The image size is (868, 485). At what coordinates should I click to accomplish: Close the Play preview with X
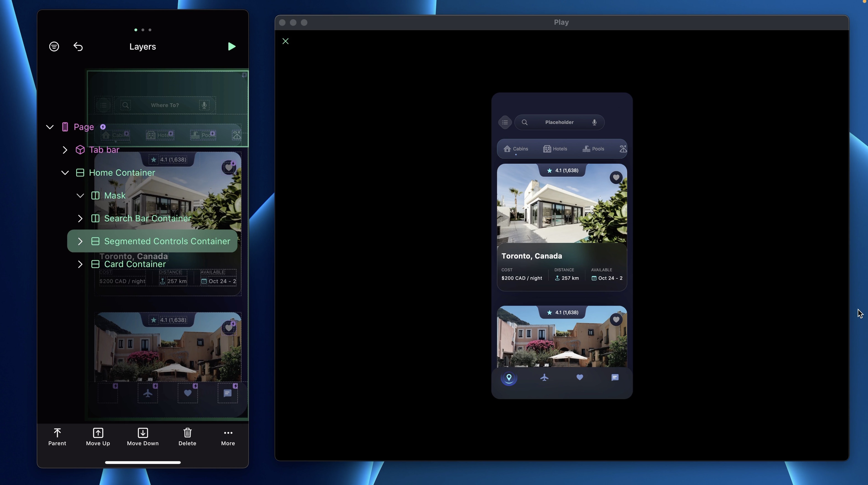tap(285, 41)
